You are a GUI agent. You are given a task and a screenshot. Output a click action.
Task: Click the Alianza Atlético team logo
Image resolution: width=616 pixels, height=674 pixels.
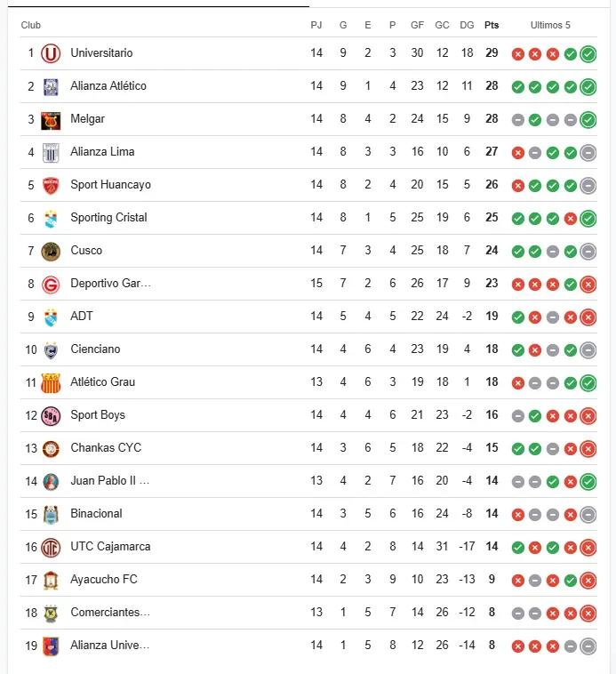(51, 86)
